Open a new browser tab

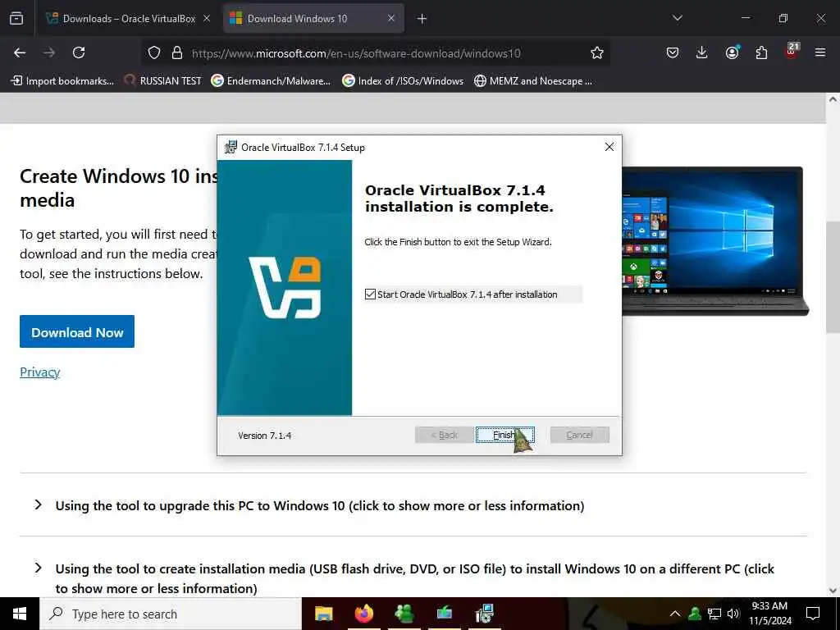point(422,19)
